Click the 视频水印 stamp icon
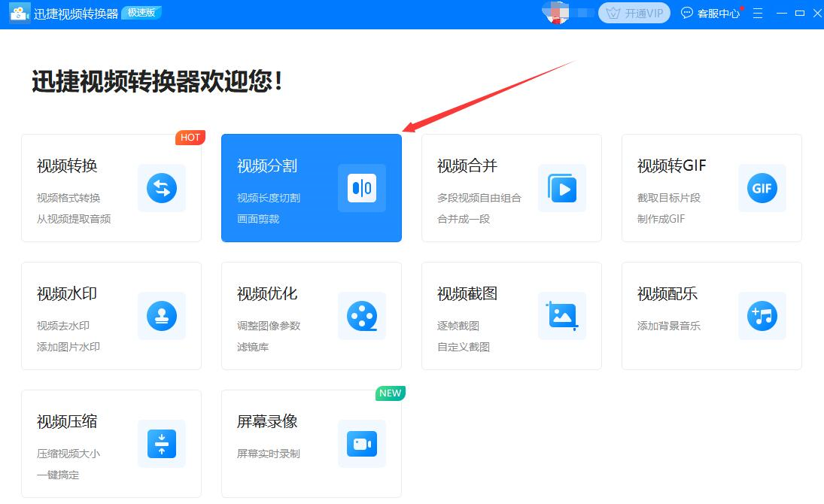This screenshot has height=504, width=824. click(x=162, y=316)
